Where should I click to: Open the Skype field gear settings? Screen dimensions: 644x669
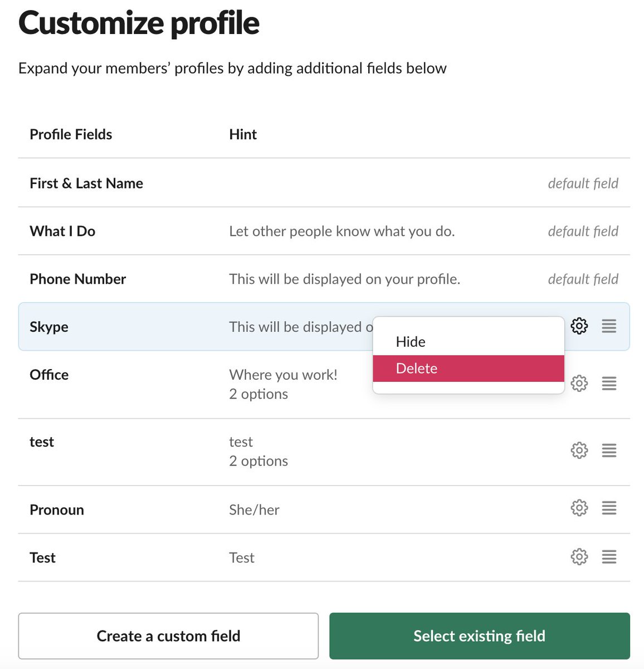pyautogui.click(x=579, y=326)
